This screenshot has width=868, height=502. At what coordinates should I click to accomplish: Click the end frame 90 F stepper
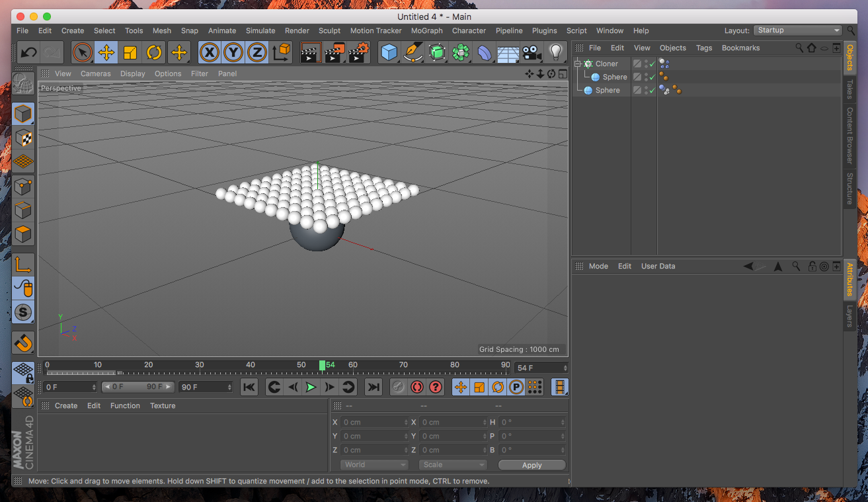pos(229,387)
